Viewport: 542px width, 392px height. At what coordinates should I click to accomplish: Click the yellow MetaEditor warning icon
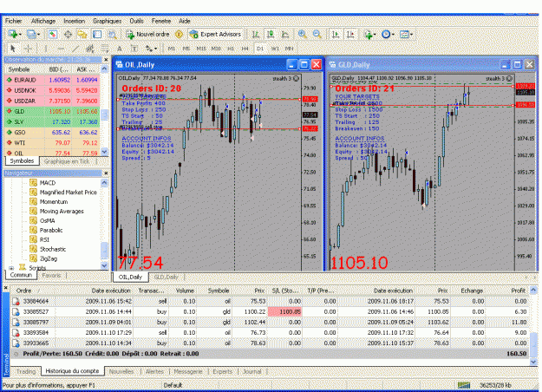(179, 34)
